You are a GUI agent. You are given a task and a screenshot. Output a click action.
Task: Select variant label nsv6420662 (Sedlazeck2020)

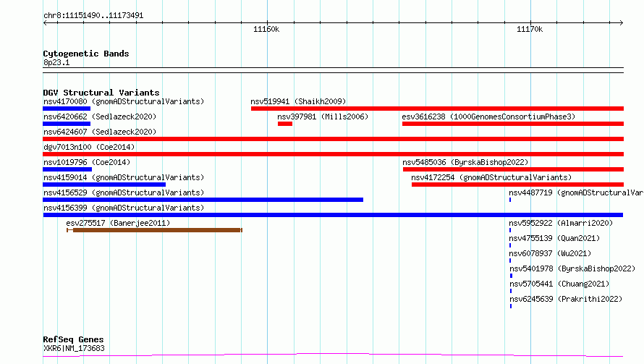tap(100, 117)
